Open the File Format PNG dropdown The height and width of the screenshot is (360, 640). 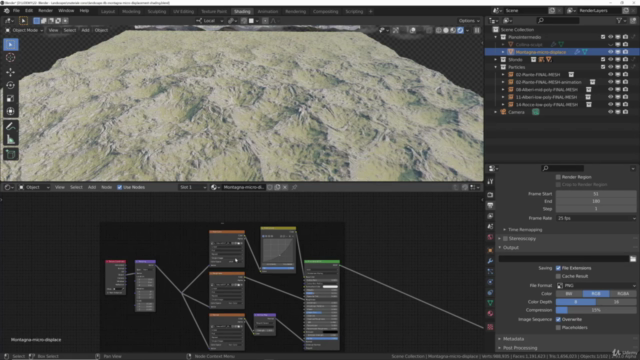(x=596, y=286)
